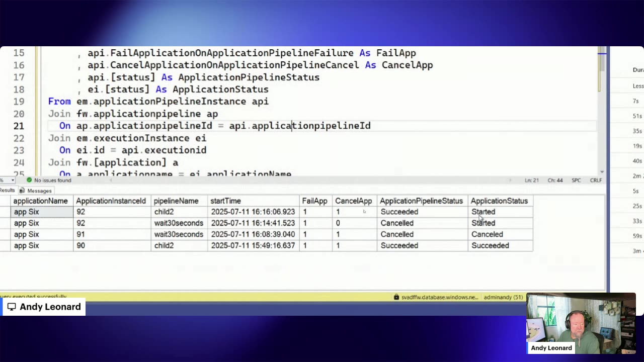
Task: Click the CancelApp column header
Action: [x=354, y=201]
